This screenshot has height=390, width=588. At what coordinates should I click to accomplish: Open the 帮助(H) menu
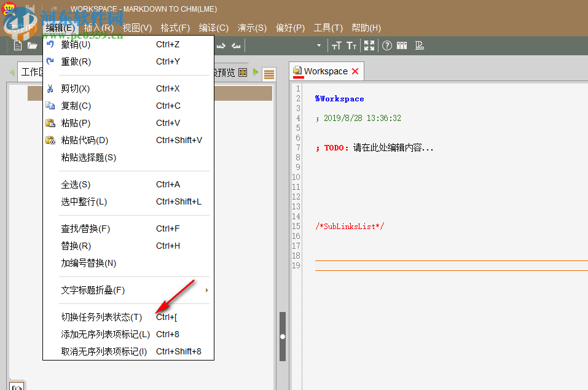pos(365,28)
